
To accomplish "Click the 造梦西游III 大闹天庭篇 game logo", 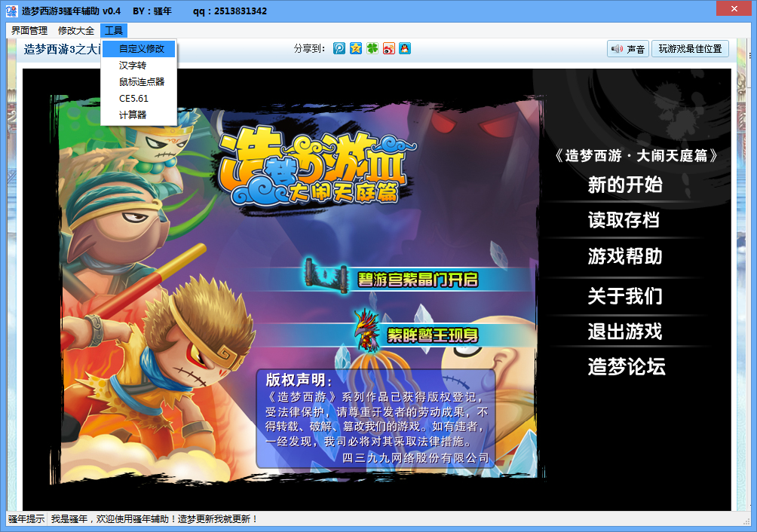I will pyautogui.click(x=316, y=167).
